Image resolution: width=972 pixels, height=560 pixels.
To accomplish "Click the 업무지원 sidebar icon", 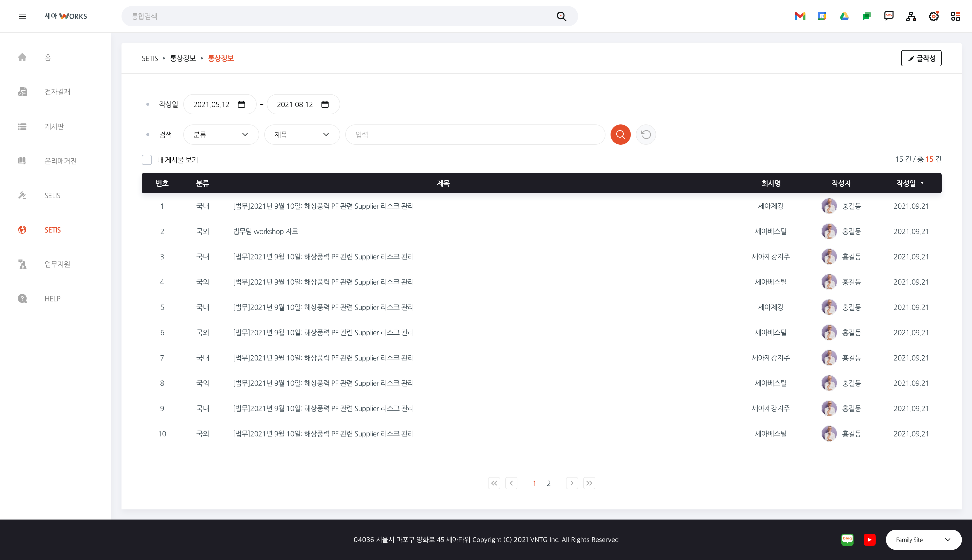I will [22, 264].
